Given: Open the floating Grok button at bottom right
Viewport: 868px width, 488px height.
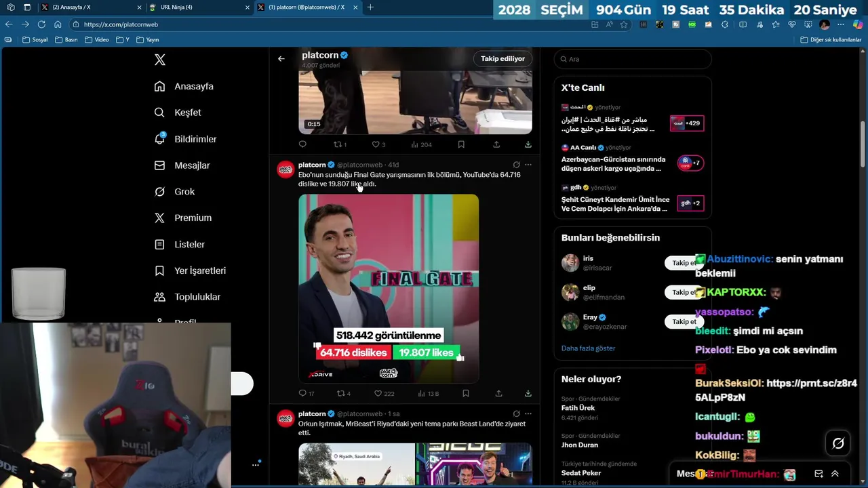Looking at the screenshot, I should point(838,443).
